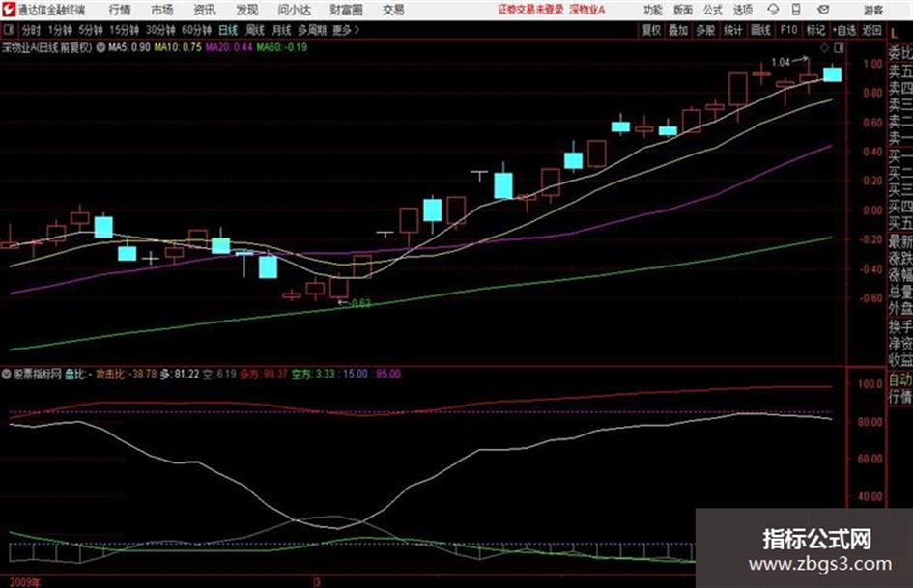913x588 pixels.
Task: Click the 1.04 high price marker
Action: point(781,62)
